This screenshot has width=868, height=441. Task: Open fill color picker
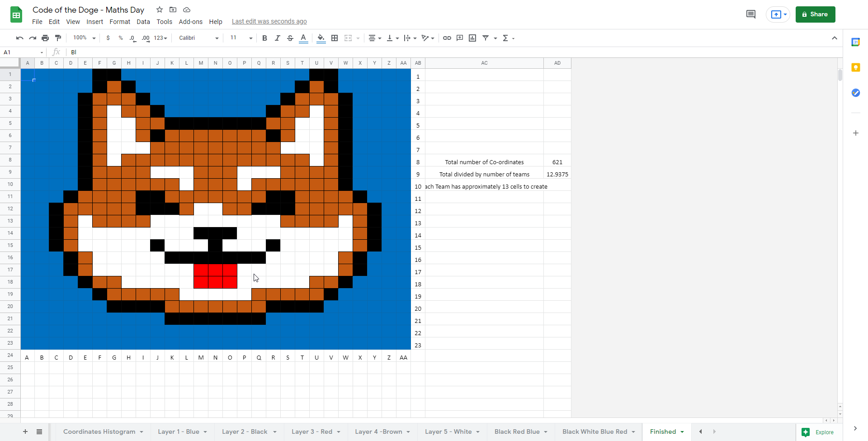click(321, 38)
